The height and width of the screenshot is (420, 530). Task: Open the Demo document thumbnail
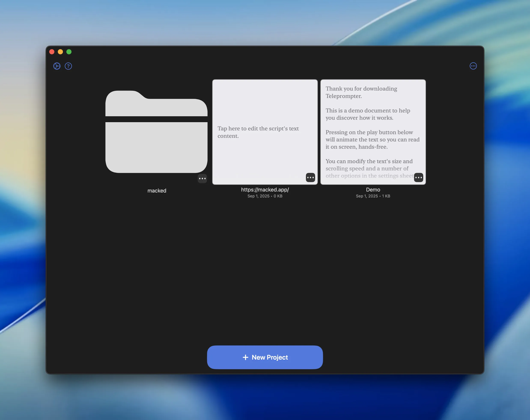[373, 132]
